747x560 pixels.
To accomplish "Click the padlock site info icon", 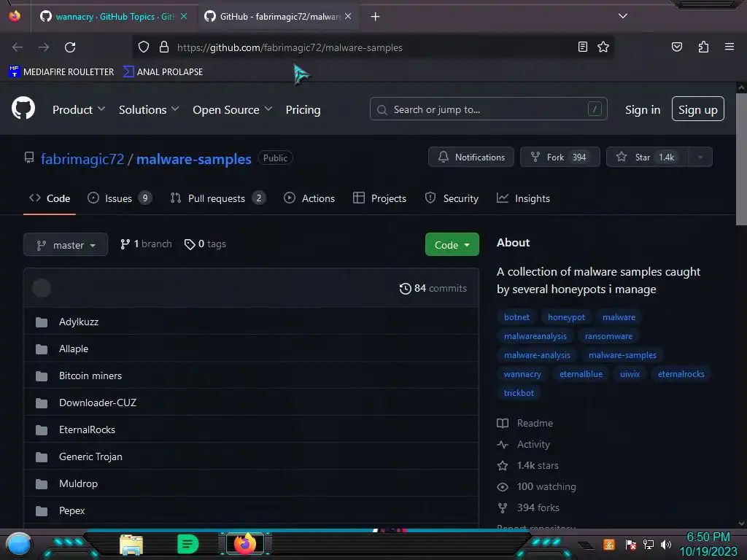I will point(164,47).
